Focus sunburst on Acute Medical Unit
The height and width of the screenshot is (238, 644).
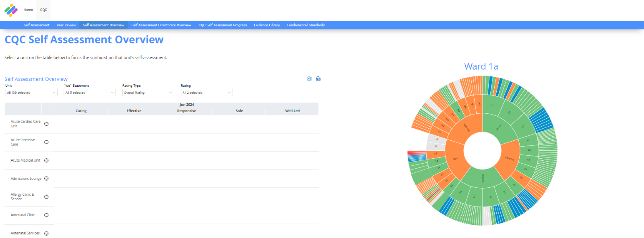click(46, 160)
